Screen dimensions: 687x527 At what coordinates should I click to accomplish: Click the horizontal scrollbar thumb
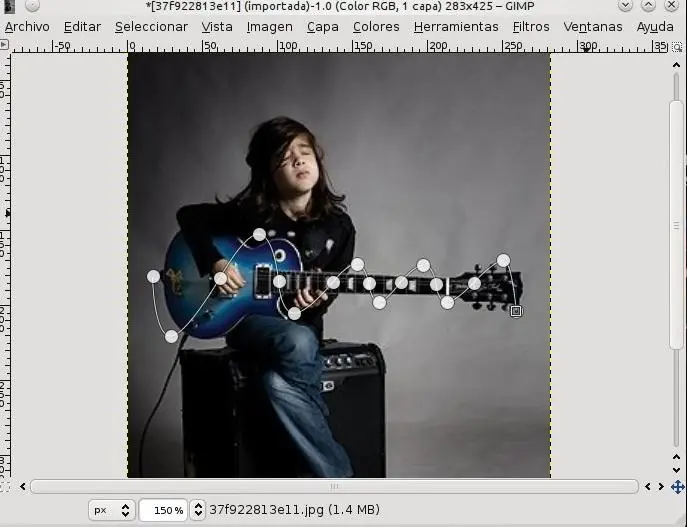(x=334, y=486)
